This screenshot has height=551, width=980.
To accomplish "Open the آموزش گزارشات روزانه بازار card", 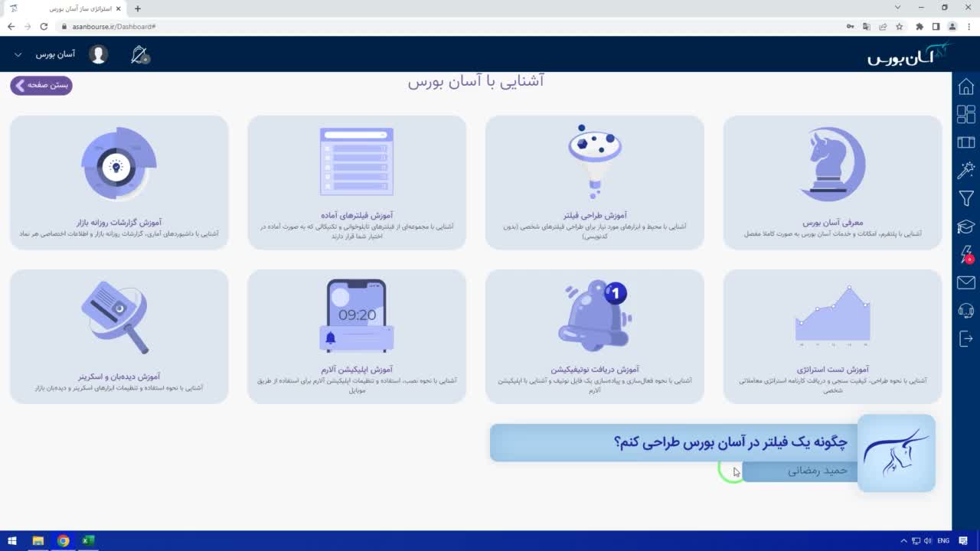I will point(119,182).
